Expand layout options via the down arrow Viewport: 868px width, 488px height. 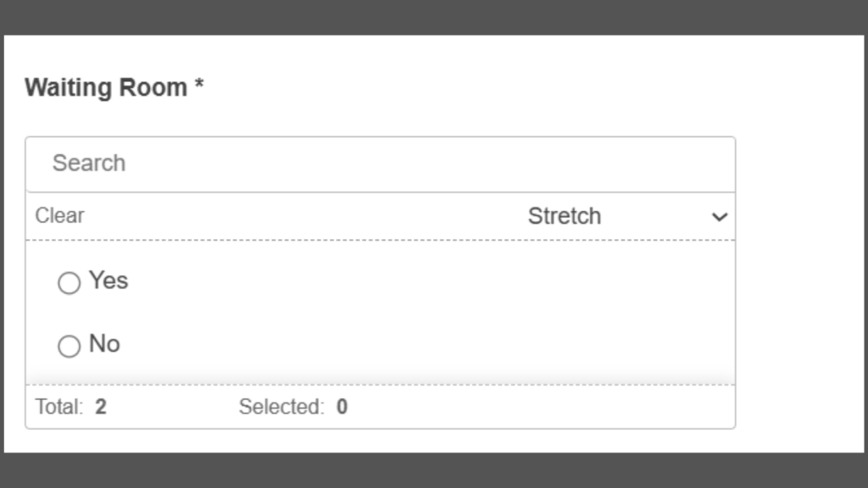click(720, 217)
